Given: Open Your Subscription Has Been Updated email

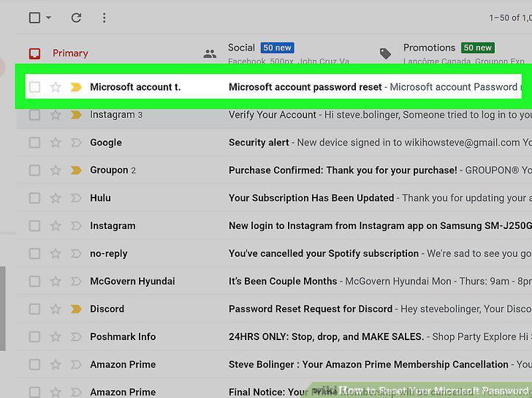Looking at the screenshot, I should 274,198.
